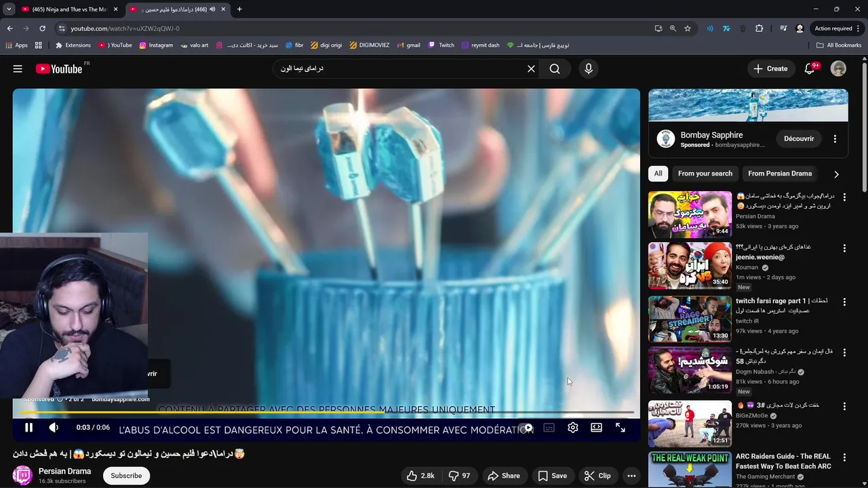868x488 pixels.
Task: Open browser tab search dropdown
Action: [x=8, y=9]
